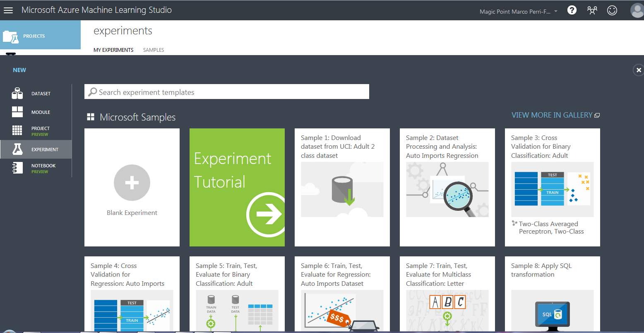Viewport: 644px width, 333px height.
Task: Click the NEW panel heading
Action: (19, 70)
